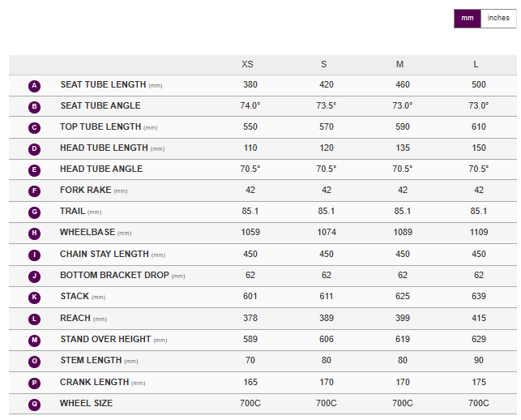
Task: Click the TOP TUBE LENGTH row label
Action: pos(100,127)
